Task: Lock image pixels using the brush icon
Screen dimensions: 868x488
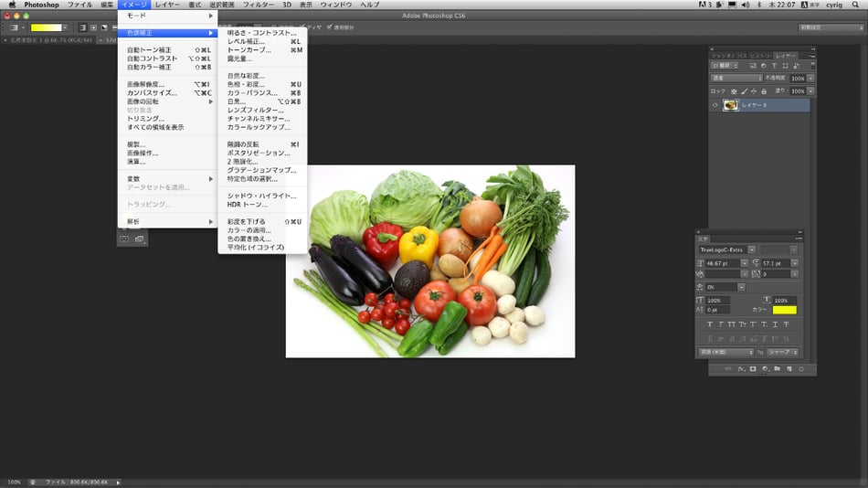Action: (x=743, y=91)
